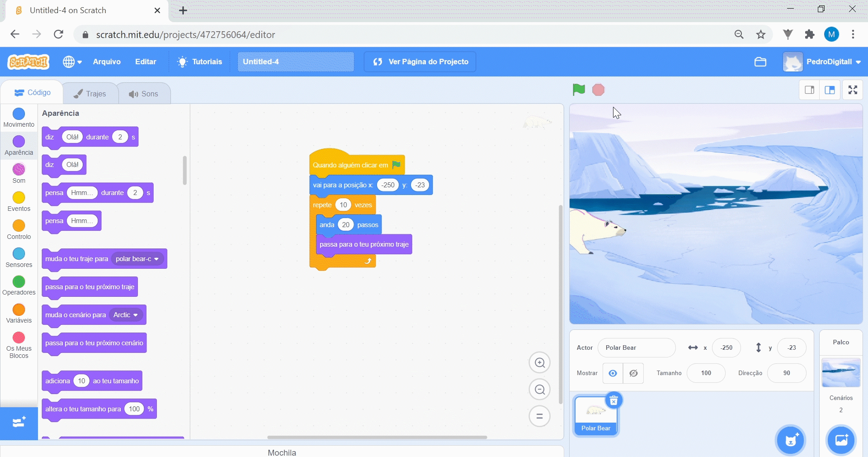Click the y value -23 in vai para block

420,185
